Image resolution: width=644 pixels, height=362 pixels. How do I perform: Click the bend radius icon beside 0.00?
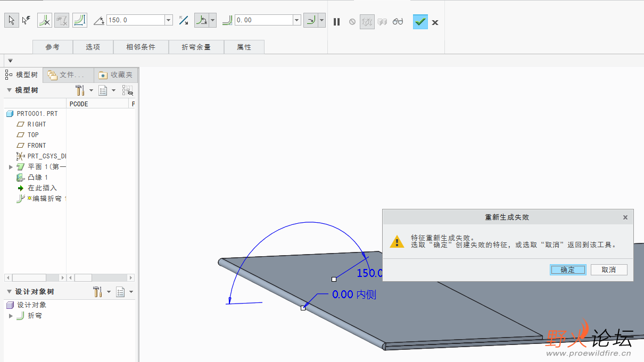pyautogui.click(x=228, y=21)
